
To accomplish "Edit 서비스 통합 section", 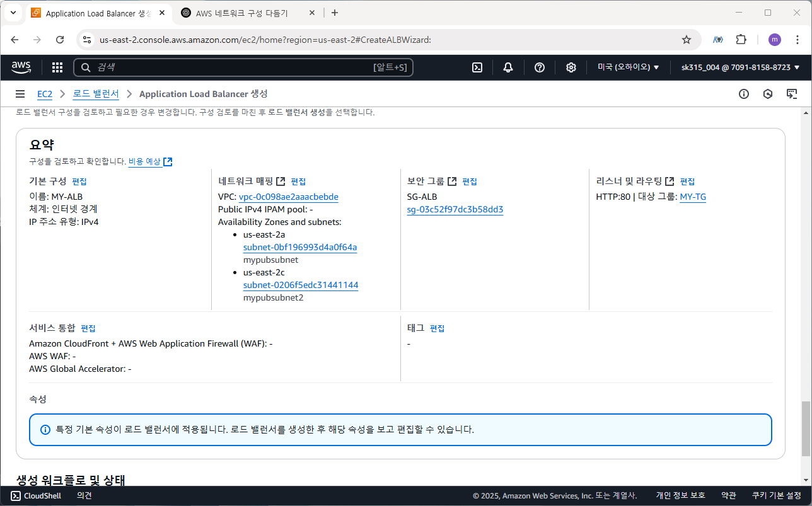I will (x=88, y=328).
